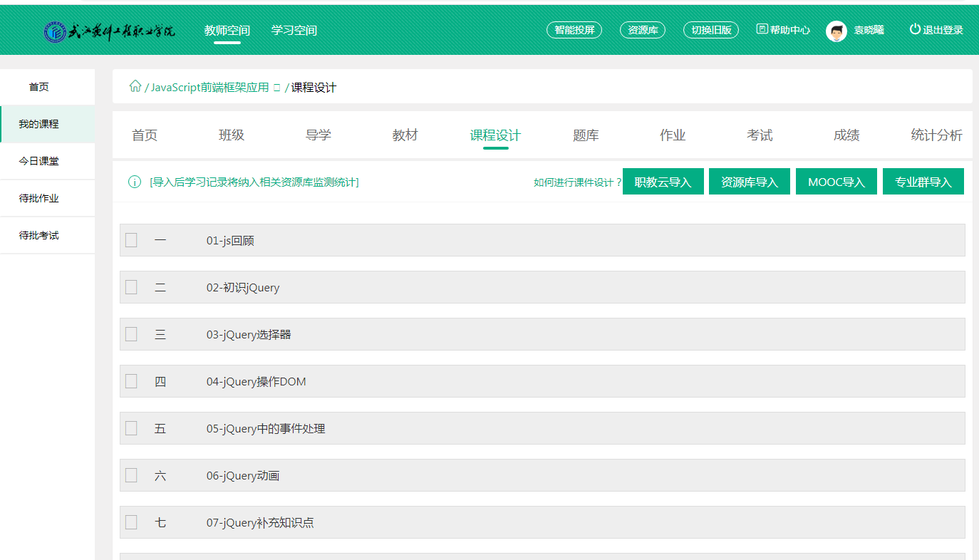The width and height of the screenshot is (979, 560).
Task: Open the 如何进行课件设计? help link
Action: pyautogui.click(x=577, y=182)
